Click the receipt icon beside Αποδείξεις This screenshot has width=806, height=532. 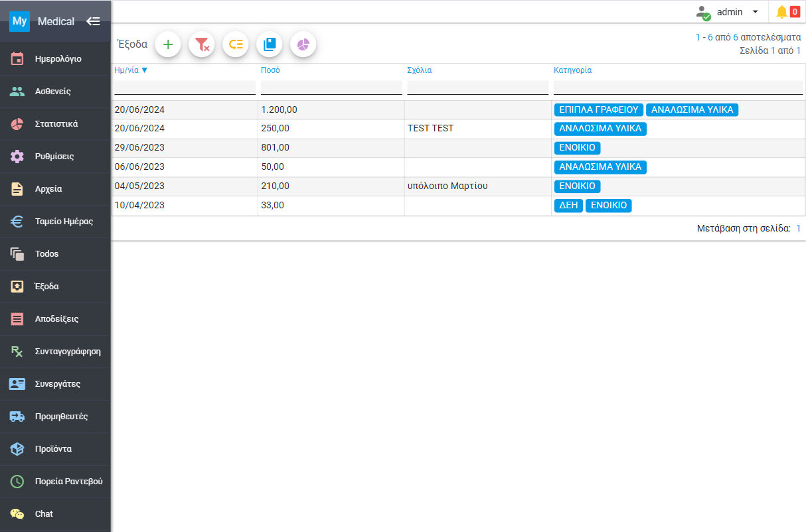click(x=17, y=319)
